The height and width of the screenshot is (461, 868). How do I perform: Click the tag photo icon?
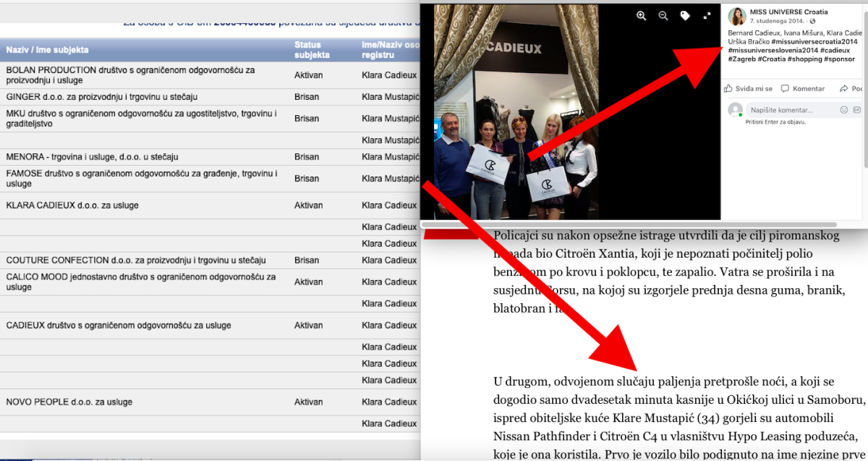pyautogui.click(x=685, y=16)
